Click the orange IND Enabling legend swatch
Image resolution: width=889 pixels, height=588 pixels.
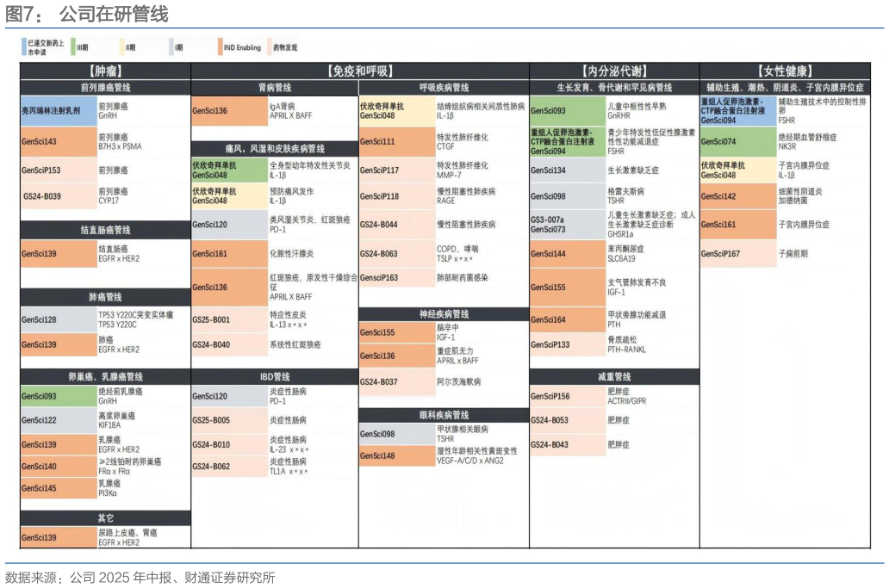click(x=221, y=46)
